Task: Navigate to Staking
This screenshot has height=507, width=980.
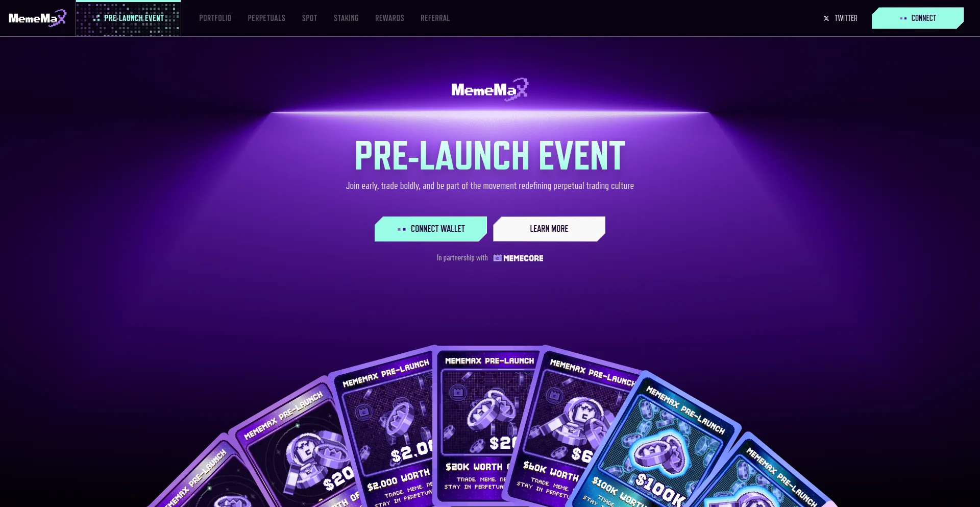Action: pyautogui.click(x=346, y=18)
